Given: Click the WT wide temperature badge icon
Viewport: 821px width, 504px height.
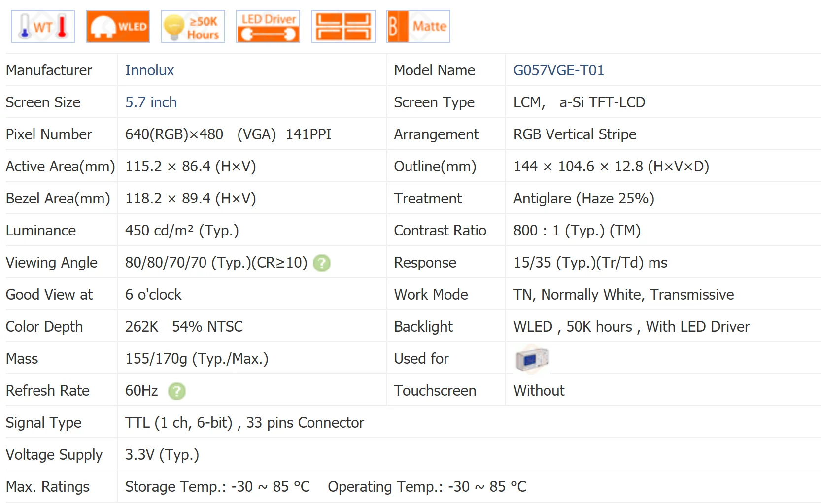Looking at the screenshot, I should tap(43, 27).
